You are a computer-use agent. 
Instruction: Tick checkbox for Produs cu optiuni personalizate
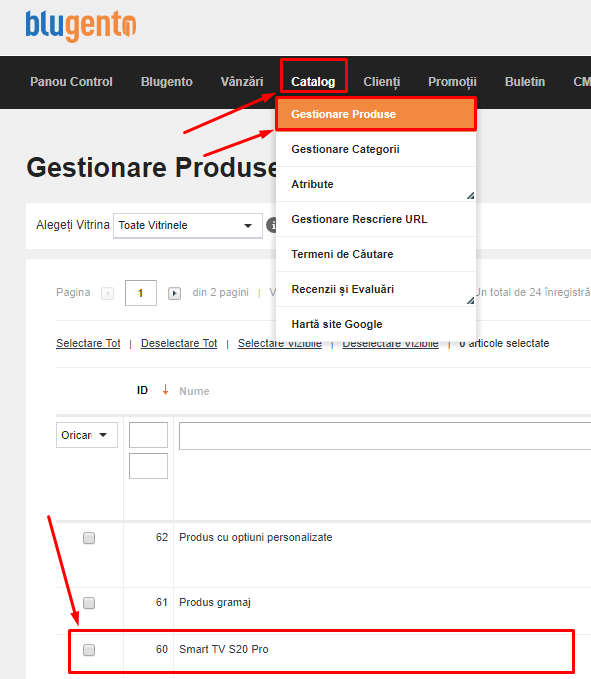[x=89, y=538]
